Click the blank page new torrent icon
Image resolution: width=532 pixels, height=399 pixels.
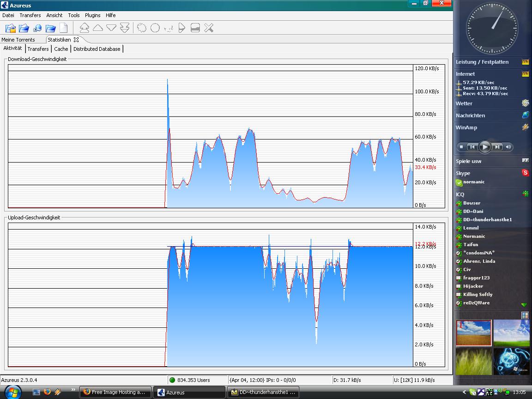click(x=64, y=28)
